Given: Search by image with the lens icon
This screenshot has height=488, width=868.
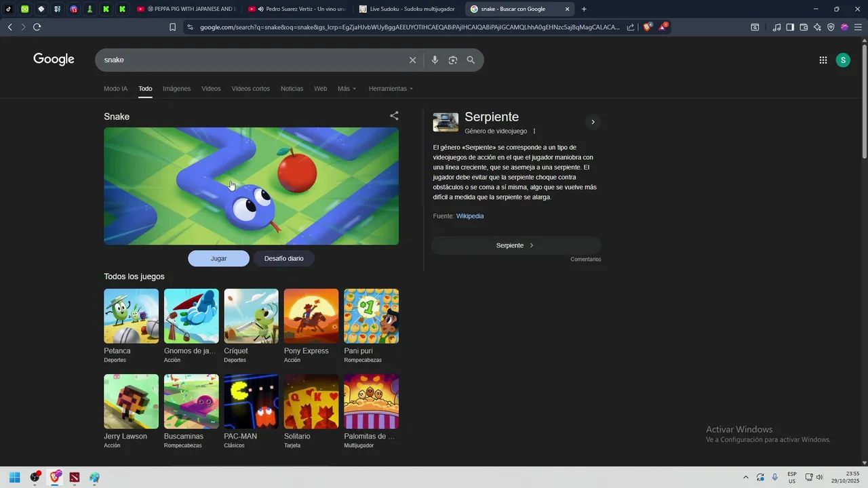Looking at the screenshot, I should pyautogui.click(x=452, y=60).
